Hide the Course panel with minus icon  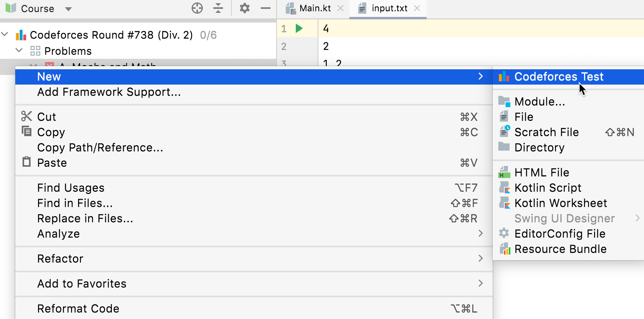tap(266, 8)
